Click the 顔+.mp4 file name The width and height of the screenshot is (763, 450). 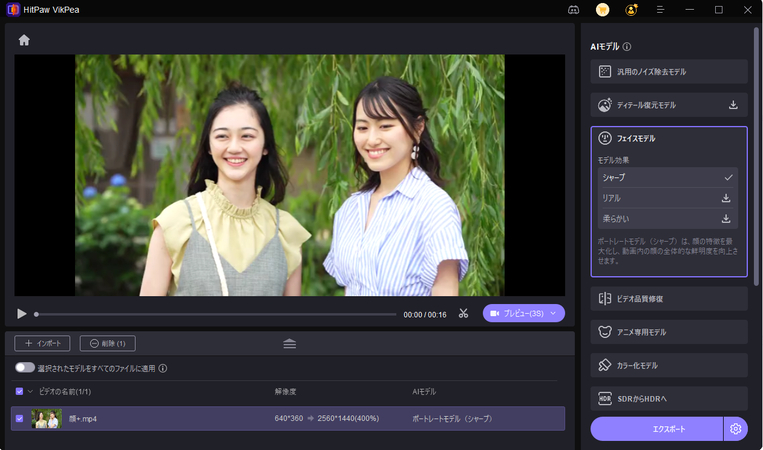[x=83, y=418]
